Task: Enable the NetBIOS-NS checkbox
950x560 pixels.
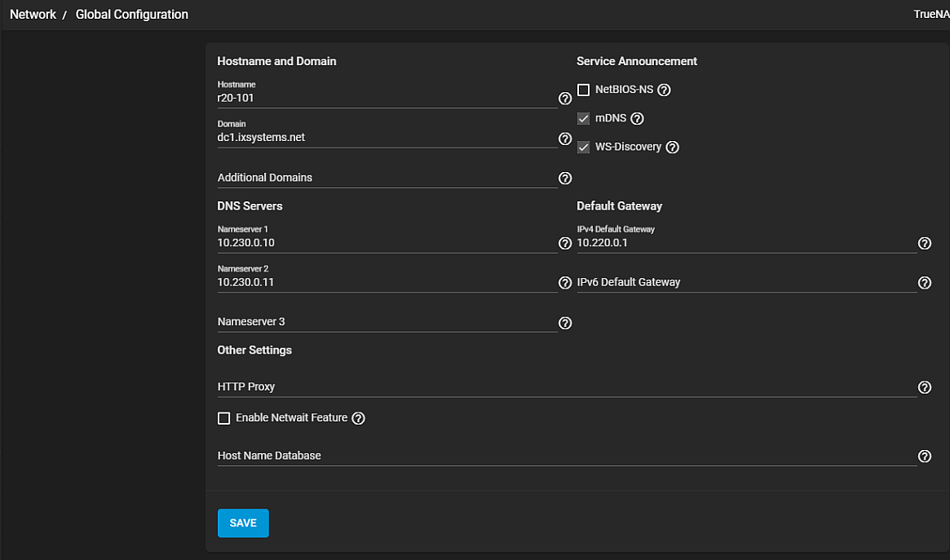Action: click(584, 90)
